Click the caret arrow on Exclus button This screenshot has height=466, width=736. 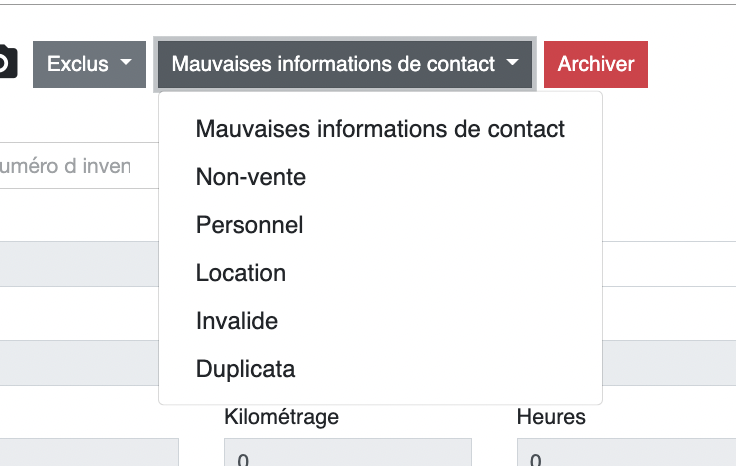[x=126, y=63]
